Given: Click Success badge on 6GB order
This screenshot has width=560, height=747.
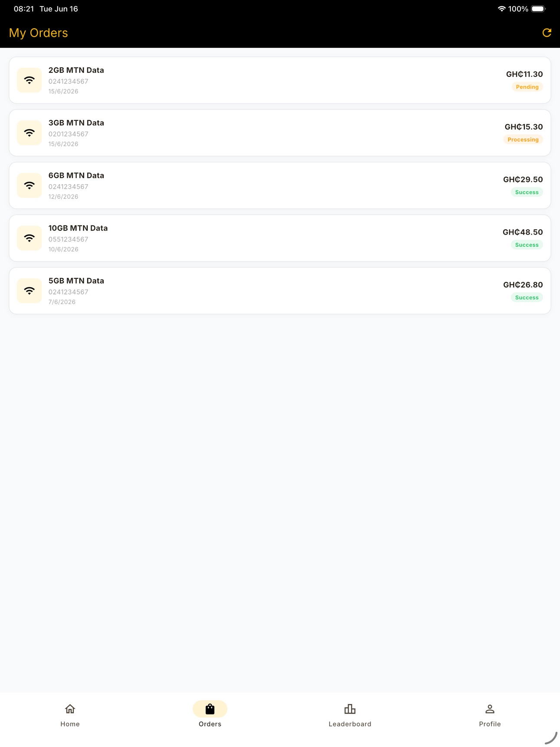Looking at the screenshot, I should [527, 192].
